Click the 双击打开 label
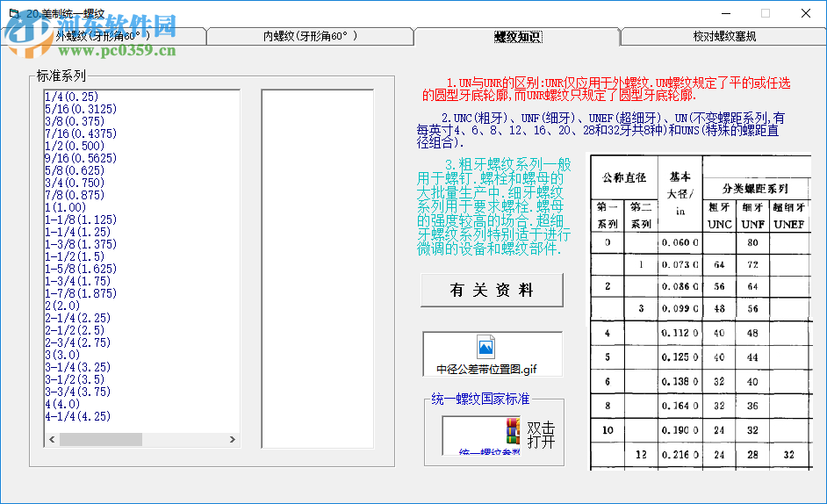The width and height of the screenshot is (827, 504). [541, 435]
